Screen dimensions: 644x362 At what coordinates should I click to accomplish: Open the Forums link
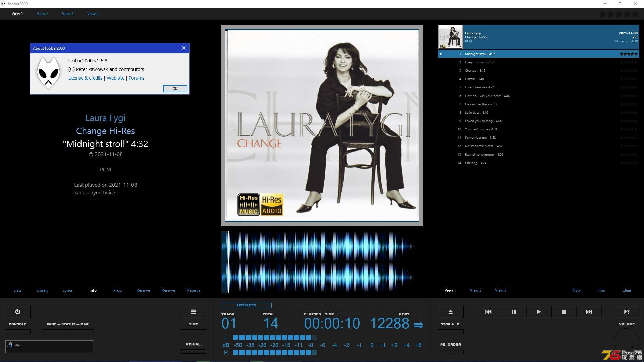point(137,78)
